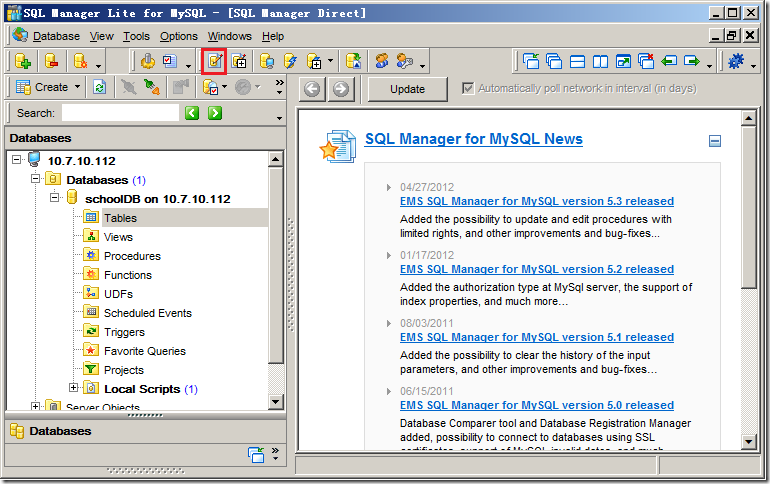Click the database icon with small plus box
Screen dimensions: 770x484
pyautogui.click(x=314, y=61)
